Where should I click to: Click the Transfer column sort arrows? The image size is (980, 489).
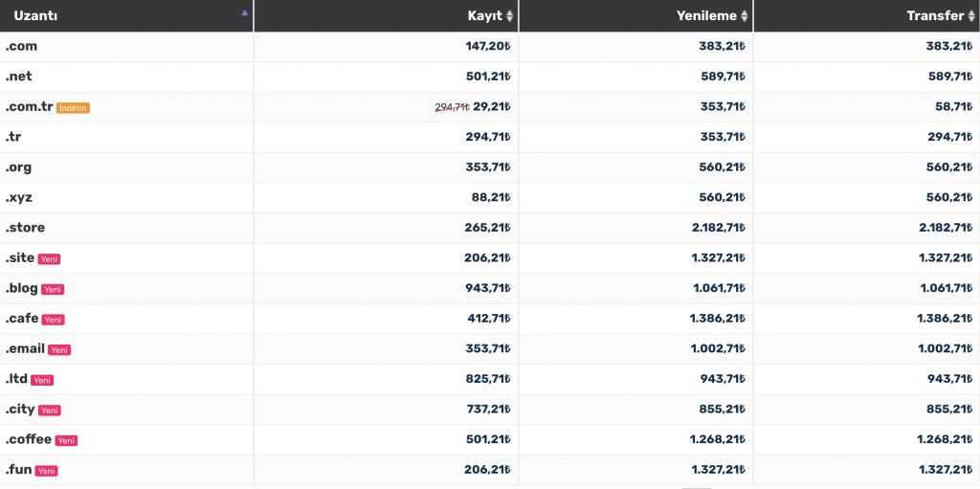pos(971,17)
